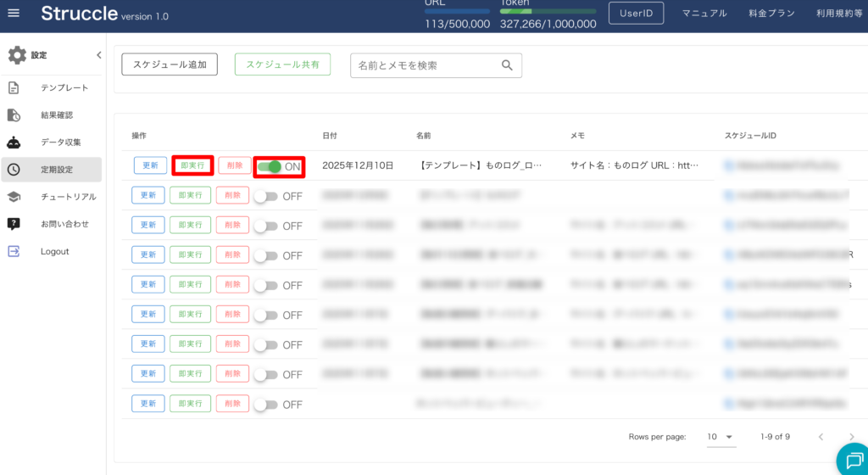Click the result confirmation file icon
Viewport: 868px width, 475px height.
pos(14,115)
